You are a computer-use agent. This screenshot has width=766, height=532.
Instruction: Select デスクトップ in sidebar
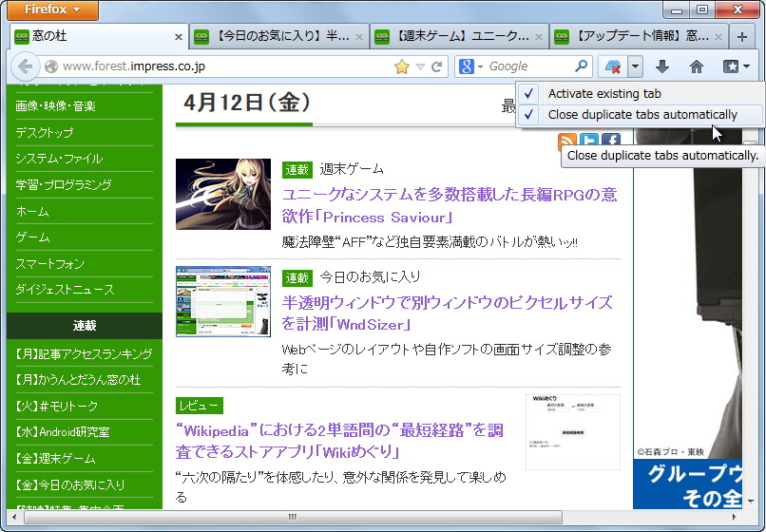click(x=45, y=133)
